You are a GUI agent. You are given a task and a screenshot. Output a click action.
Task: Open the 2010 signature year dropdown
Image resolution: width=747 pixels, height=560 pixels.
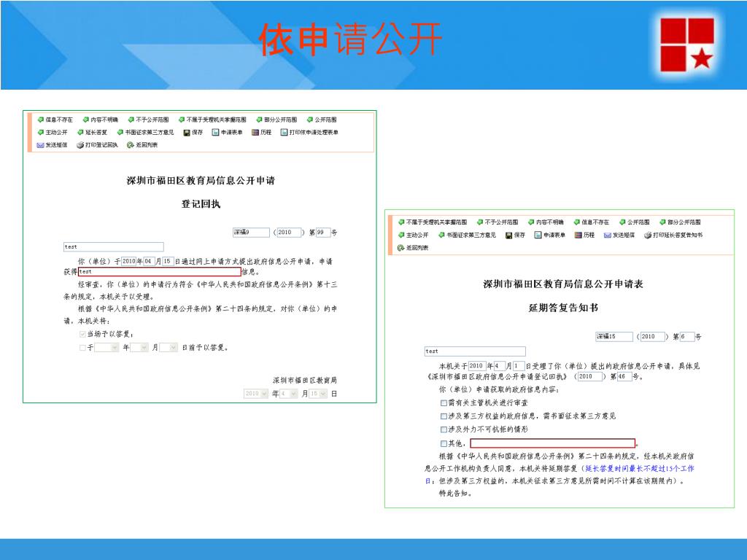(256, 393)
